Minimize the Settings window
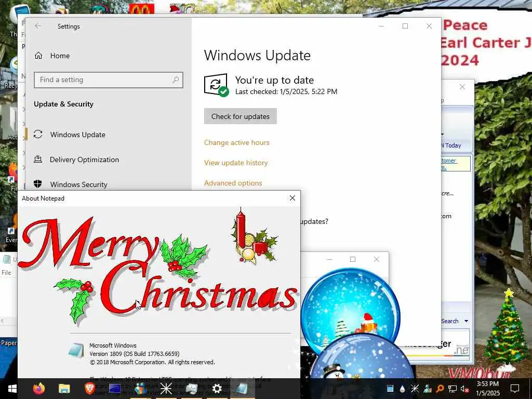 click(381, 26)
